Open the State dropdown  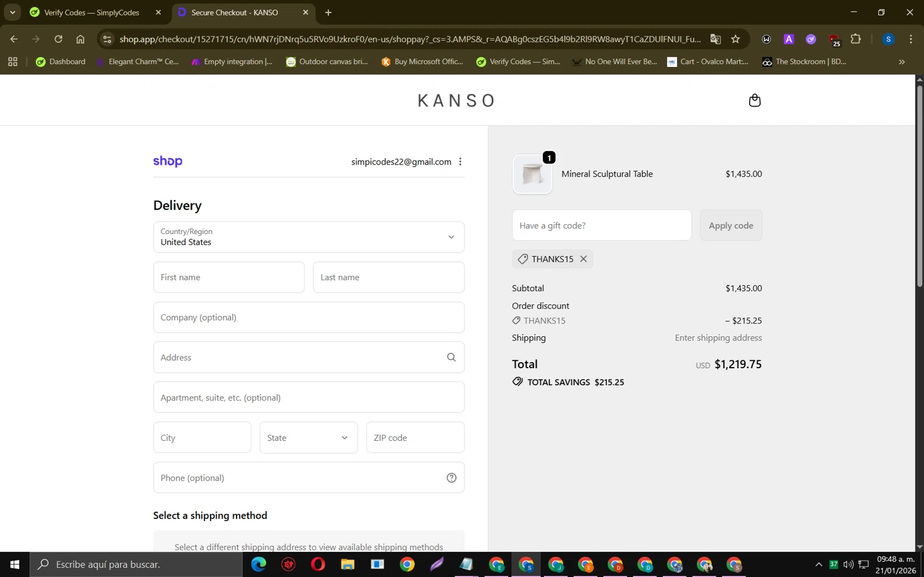(309, 437)
